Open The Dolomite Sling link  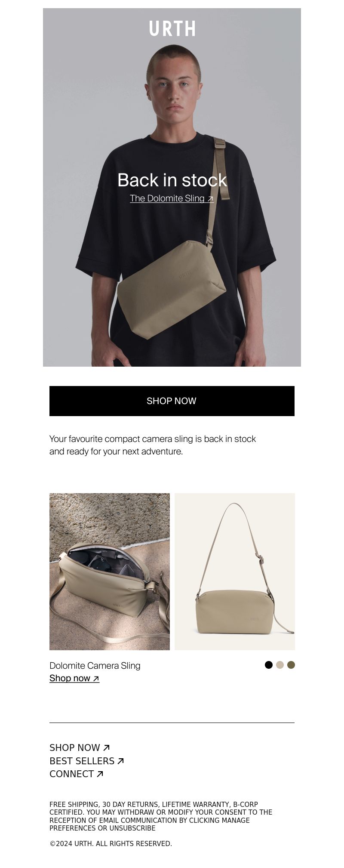tap(172, 198)
